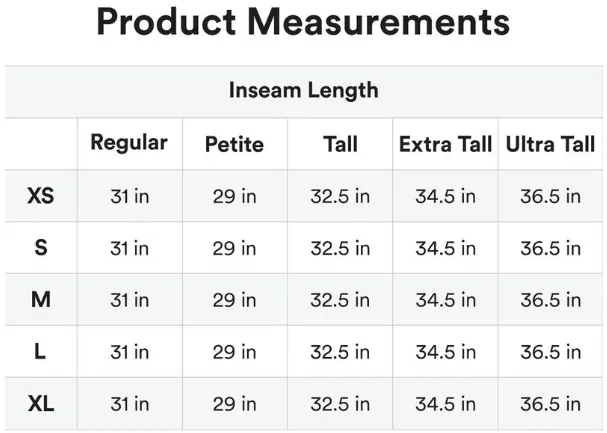
Task: Click the XS size row label
Action: 41,196
